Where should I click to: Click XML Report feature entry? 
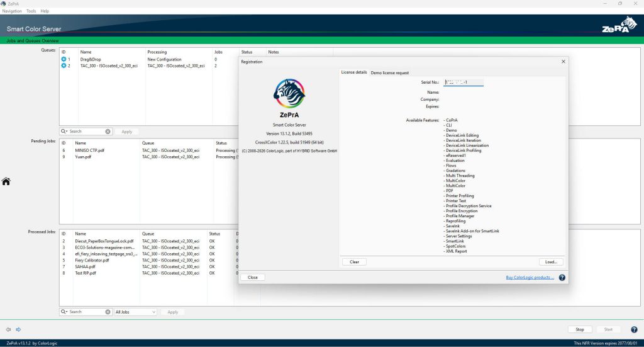point(457,251)
